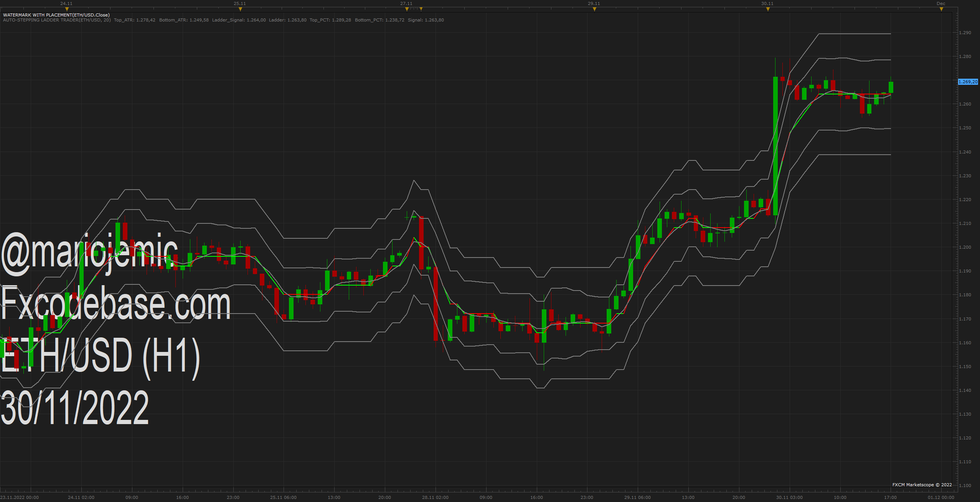Viewport: 980px width, 502px height.
Task: Click the 1.120 price axis label
Action: [x=965, y=438]
